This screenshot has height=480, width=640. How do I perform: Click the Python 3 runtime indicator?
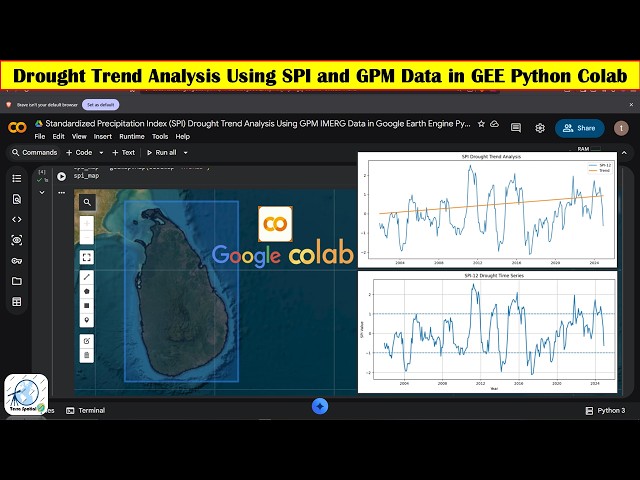pyautogui.click(x=605, y=411)
